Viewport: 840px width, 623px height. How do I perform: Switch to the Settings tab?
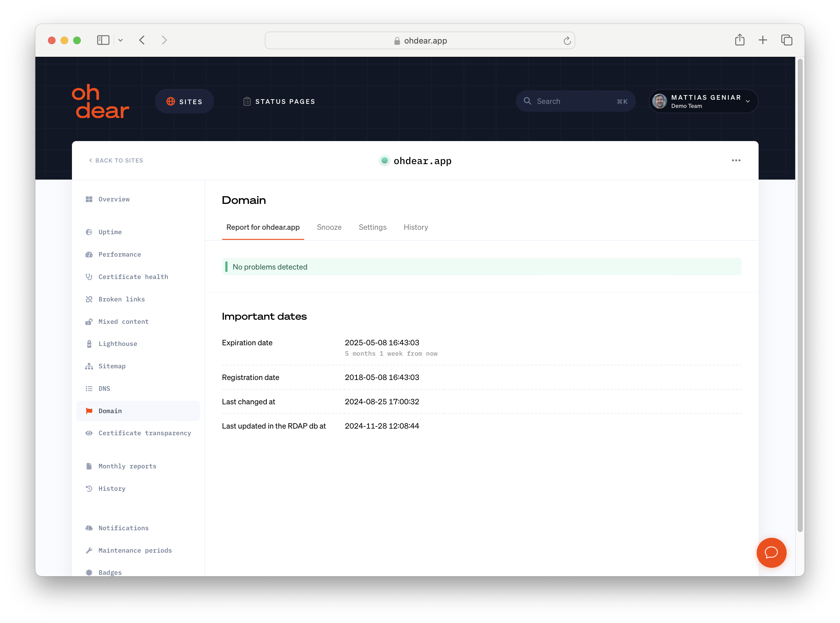click(372, 227)
